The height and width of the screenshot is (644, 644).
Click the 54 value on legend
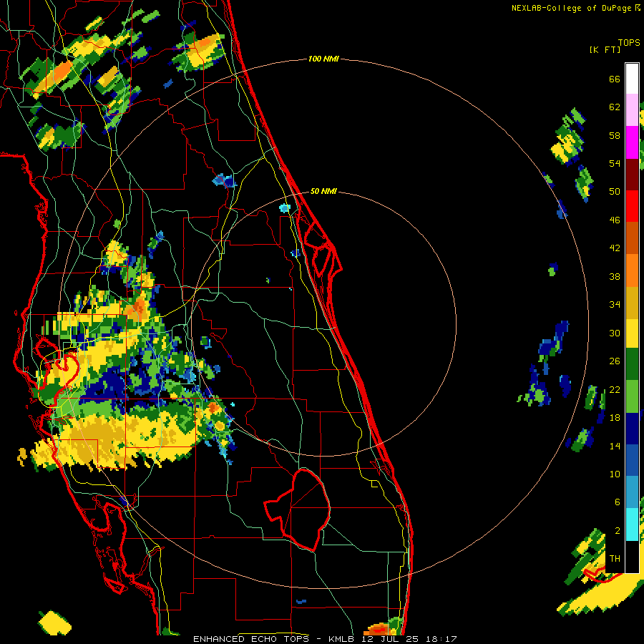(x=615, y=163)
